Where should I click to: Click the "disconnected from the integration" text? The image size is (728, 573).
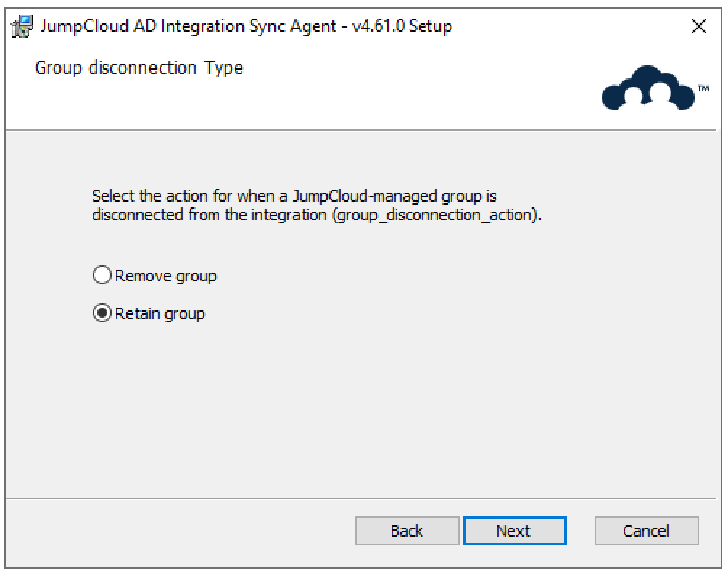[210, 216]
